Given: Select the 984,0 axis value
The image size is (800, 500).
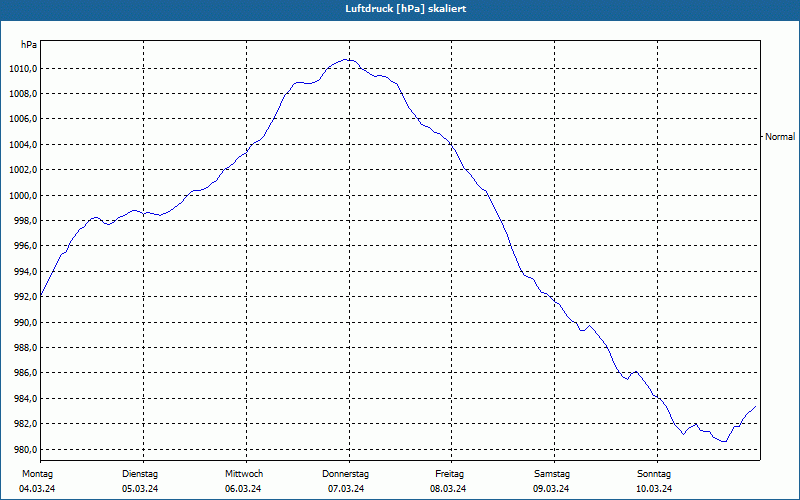Looking at the screenshot, I should coord(24,398).
